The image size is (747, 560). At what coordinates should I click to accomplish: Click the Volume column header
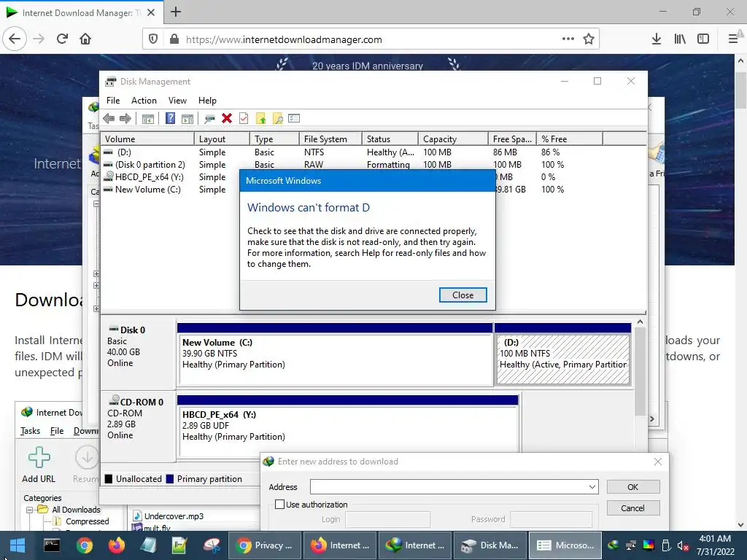click(x=147, y=139)
